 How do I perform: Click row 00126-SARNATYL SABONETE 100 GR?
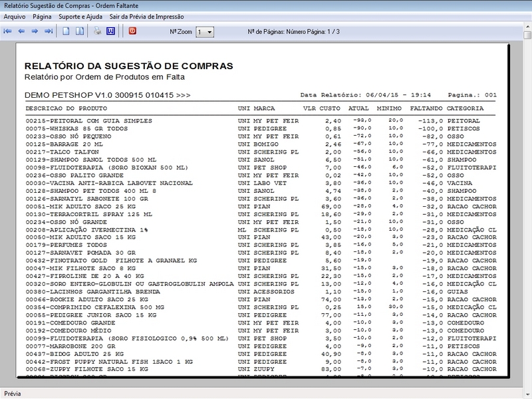click(261, 199)
